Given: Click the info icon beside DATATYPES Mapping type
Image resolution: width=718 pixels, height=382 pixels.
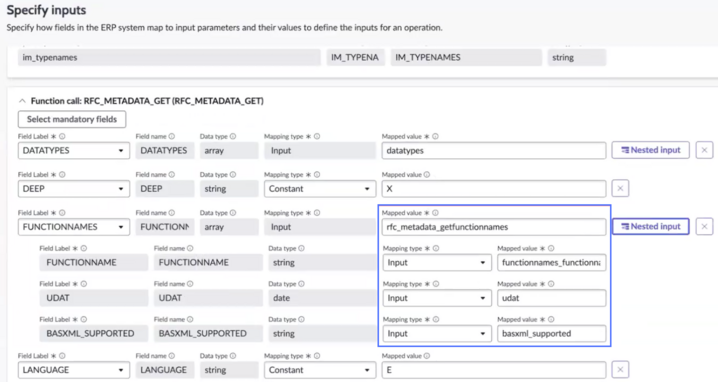Looking at the screenshot, I should (317, 136).
